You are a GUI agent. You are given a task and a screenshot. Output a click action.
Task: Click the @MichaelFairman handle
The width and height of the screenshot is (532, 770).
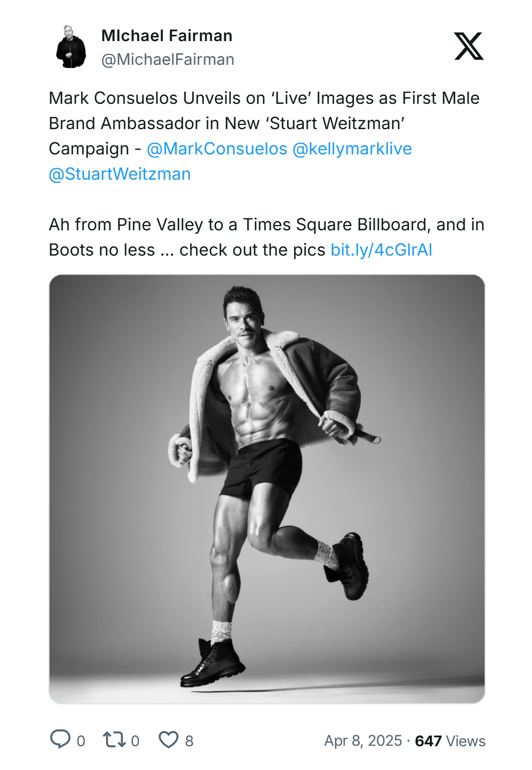[168, 60]
